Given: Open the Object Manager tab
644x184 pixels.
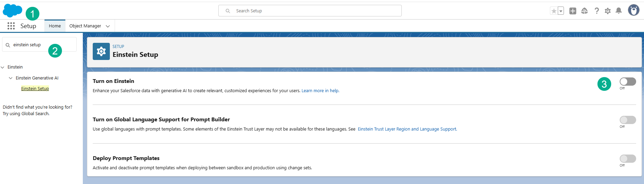Looking at the screenshot, I should point(85,26).
